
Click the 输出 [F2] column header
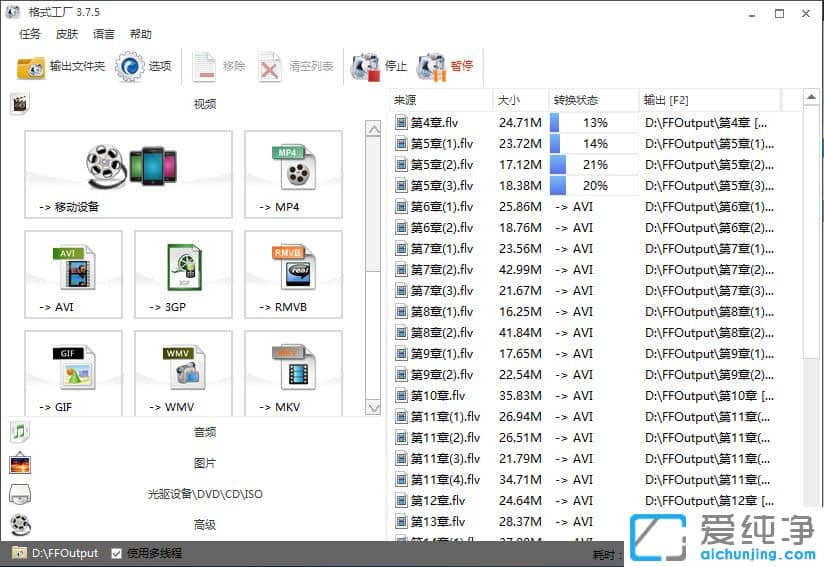click(709, 100)
